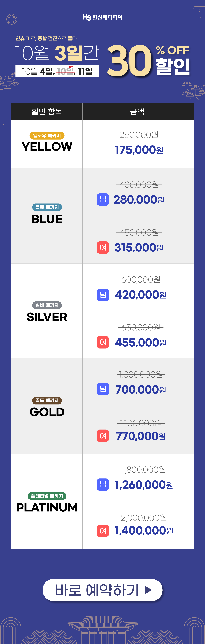Screen dimensions: 205x644
Task: Click the female 여 badge beside 315,000원
Action: (x=103, y=248)
